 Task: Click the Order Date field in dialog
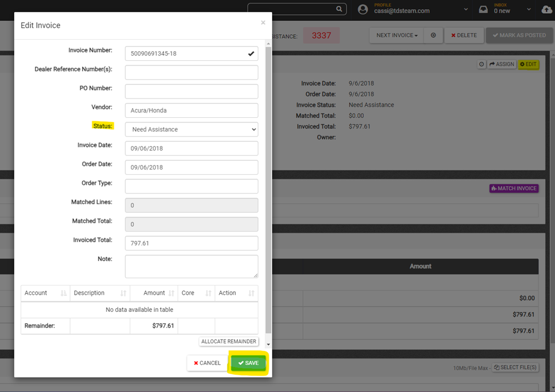tap(191, 167)
